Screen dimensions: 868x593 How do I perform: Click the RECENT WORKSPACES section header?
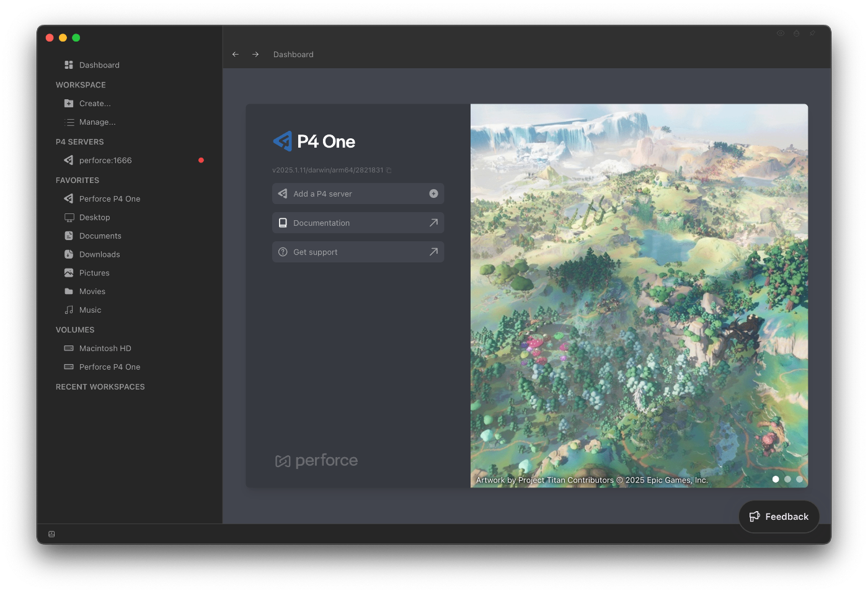click(100, 387)
